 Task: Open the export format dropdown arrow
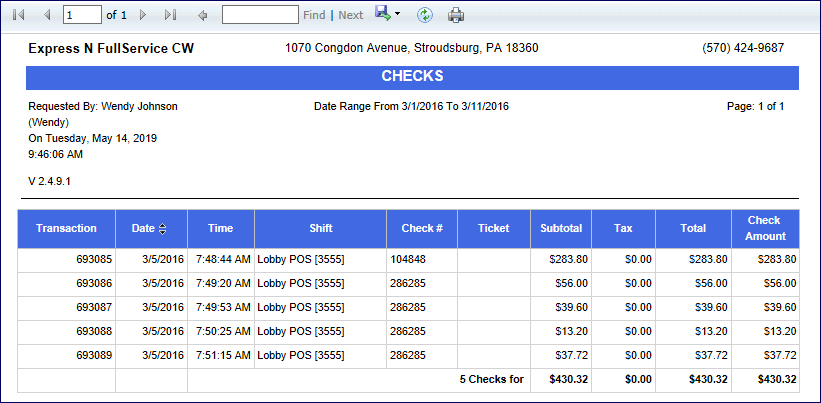click(x=397, y=15)
